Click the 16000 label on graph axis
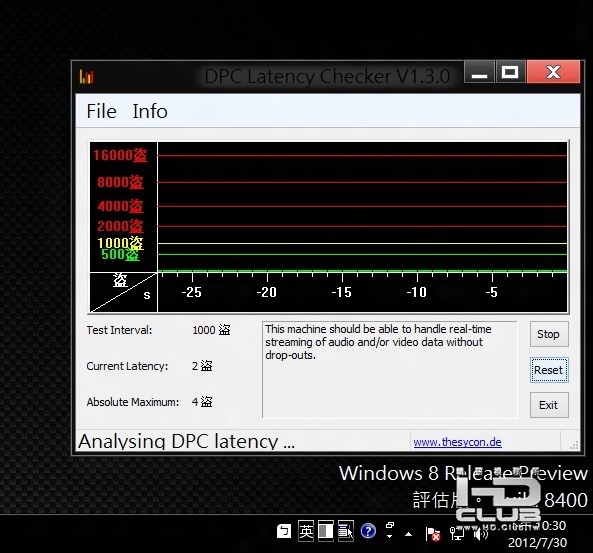The width and height of the screenshot is (593, 553). pos(120,155)
